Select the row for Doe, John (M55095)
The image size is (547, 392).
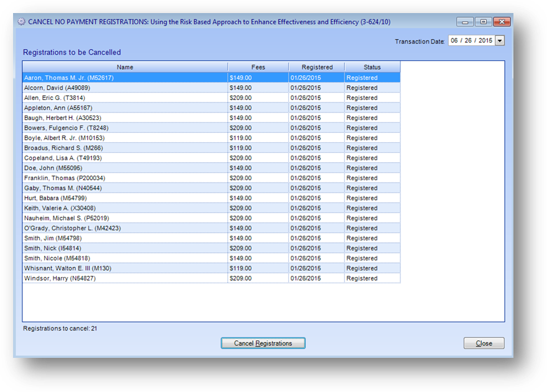[211, 168]
